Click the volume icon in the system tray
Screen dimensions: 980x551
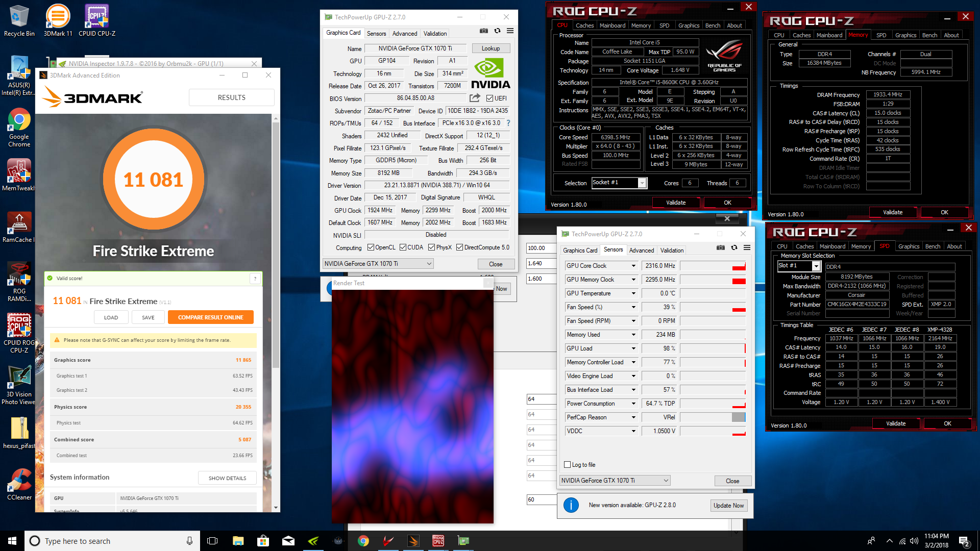tap(914, 541)
